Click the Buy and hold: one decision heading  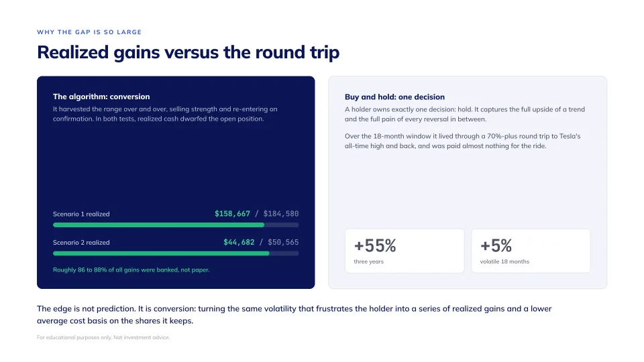pos(394,97)
